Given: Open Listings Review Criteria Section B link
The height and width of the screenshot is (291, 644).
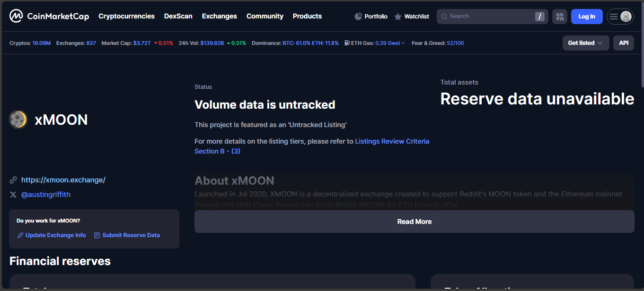Looking at the screenshot, I should pyautogui.click(x=312, y=146).
